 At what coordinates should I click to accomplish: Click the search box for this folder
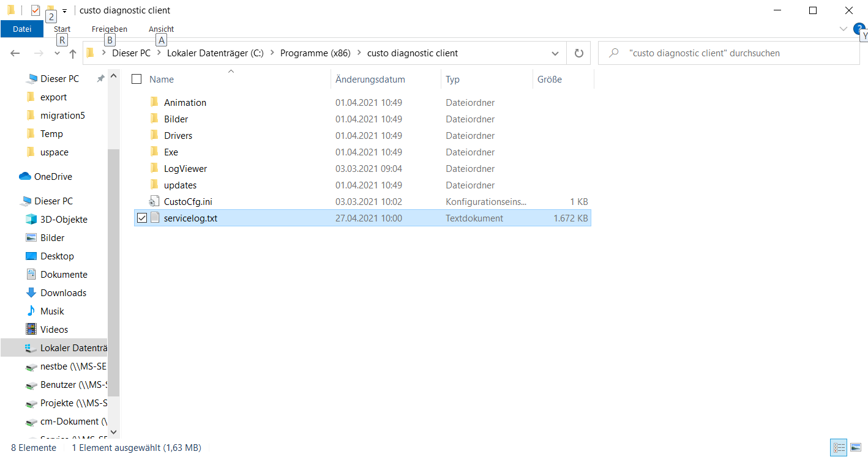tap(728, 53)
